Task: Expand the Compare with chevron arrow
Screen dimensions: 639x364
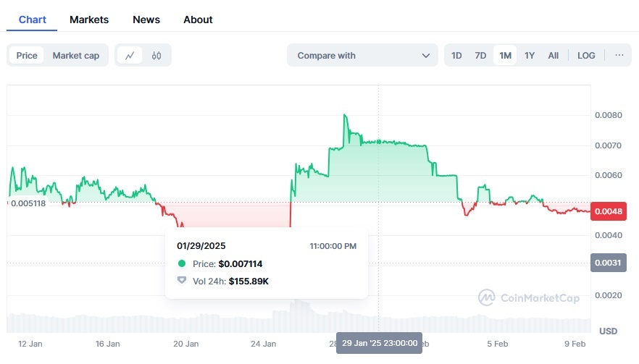Action: pos(426,56)
